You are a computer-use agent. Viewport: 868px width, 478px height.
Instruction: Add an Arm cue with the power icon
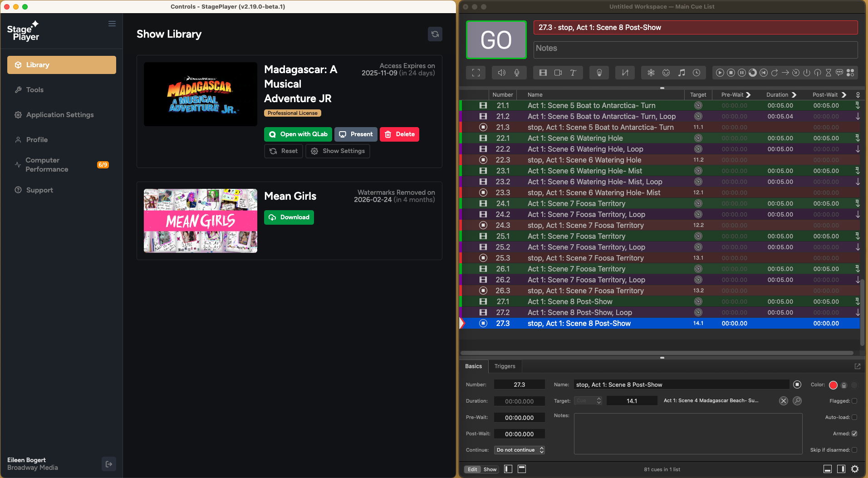(x=807, y=73)
